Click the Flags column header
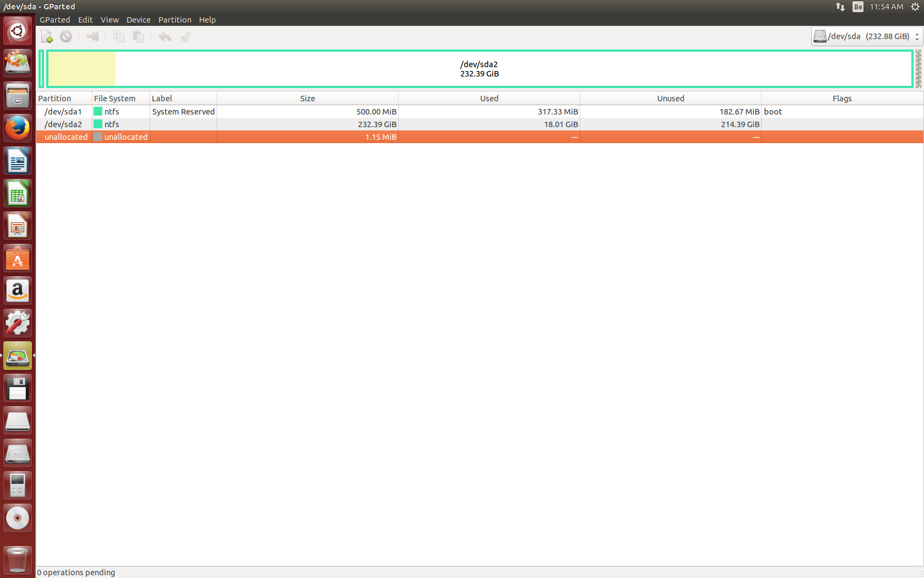 [842, 99]
